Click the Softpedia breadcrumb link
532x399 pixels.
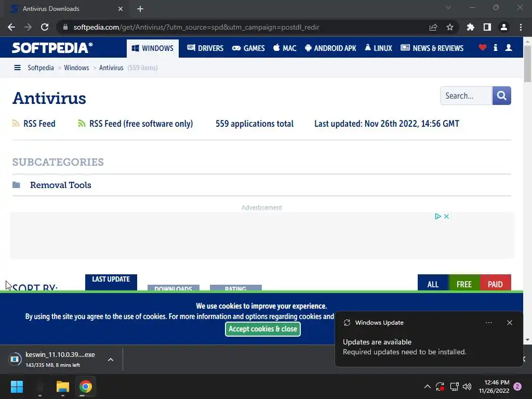(x=41, y=68)
